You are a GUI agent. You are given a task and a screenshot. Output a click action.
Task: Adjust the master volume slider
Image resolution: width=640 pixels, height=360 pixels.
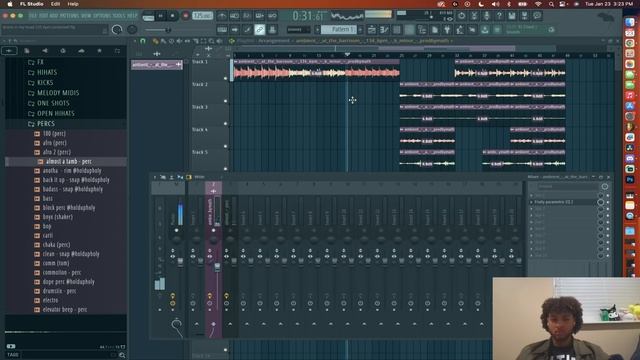(x=158, y=30)
